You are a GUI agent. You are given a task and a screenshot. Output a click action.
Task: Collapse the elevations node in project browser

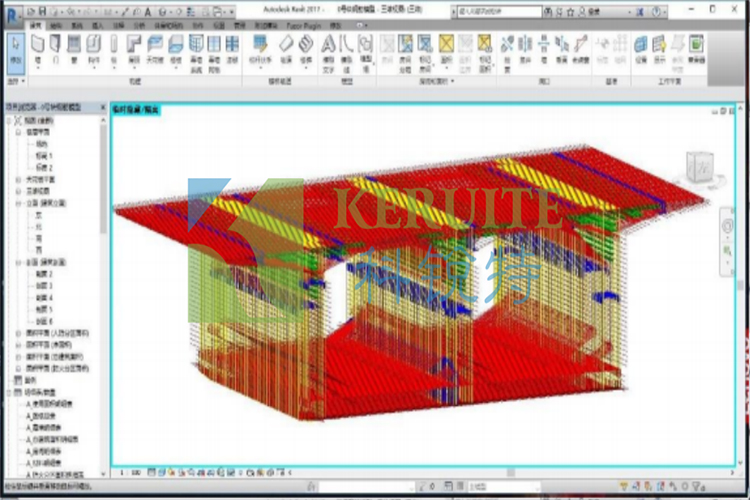18,203
